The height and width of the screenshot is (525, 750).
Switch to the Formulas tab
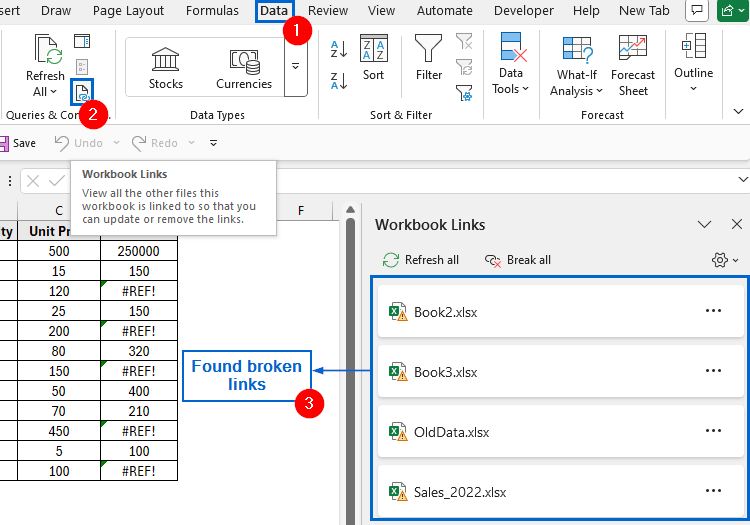coord(211,11)
